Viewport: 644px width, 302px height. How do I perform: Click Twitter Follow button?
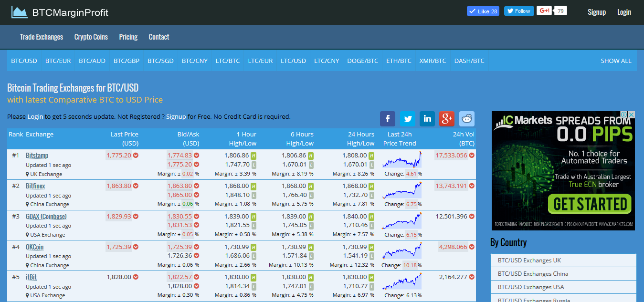point(519,11)
